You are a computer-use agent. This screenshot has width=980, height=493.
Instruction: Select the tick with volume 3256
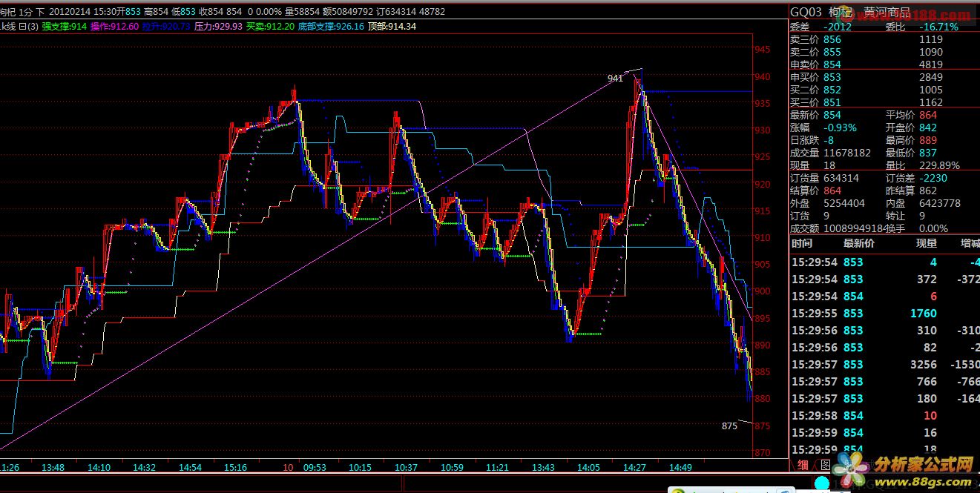pyautogui.click(x=884, y=364)
